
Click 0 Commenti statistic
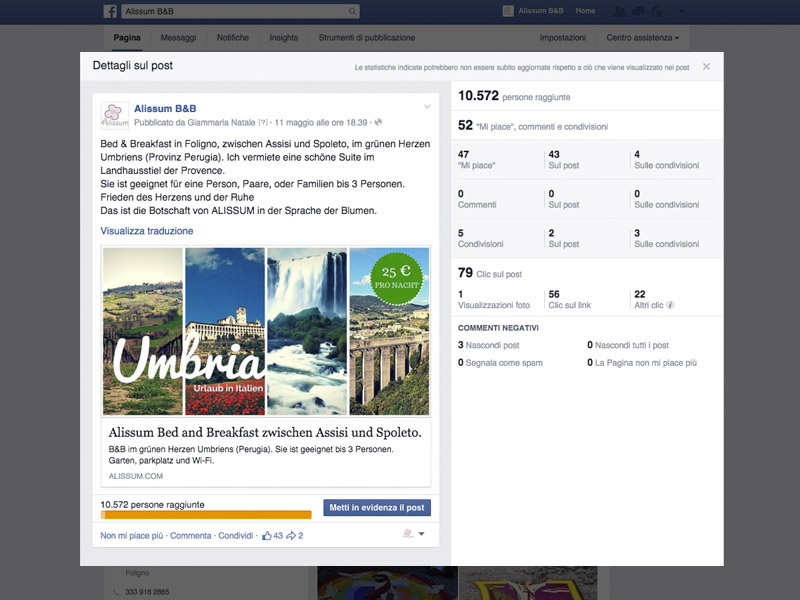pyautogui.click(x=477, y=199)
